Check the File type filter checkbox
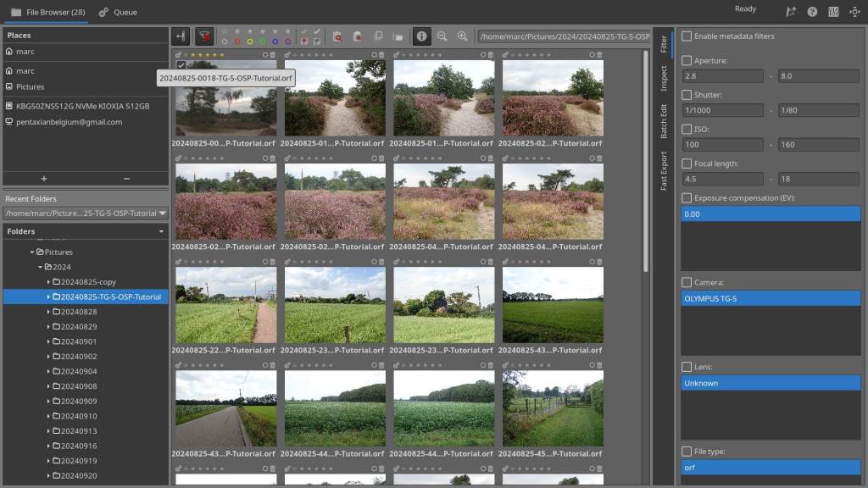 (687, 452)
